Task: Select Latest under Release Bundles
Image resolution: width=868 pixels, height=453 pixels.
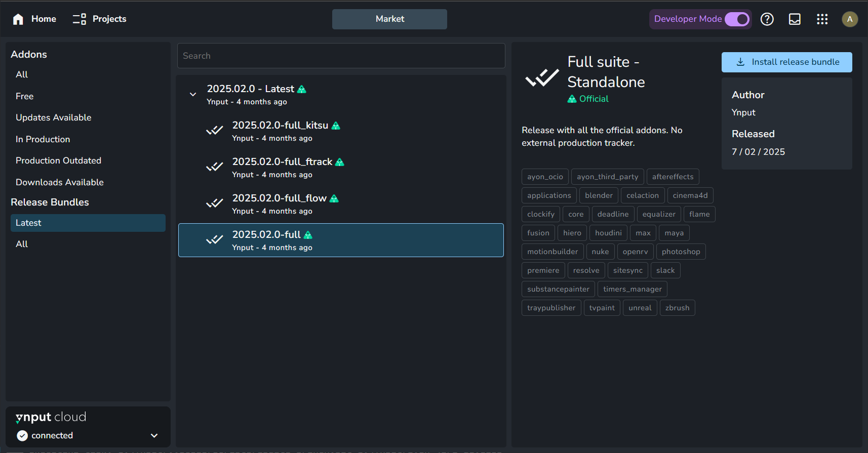Action: (x=88, y=223)
